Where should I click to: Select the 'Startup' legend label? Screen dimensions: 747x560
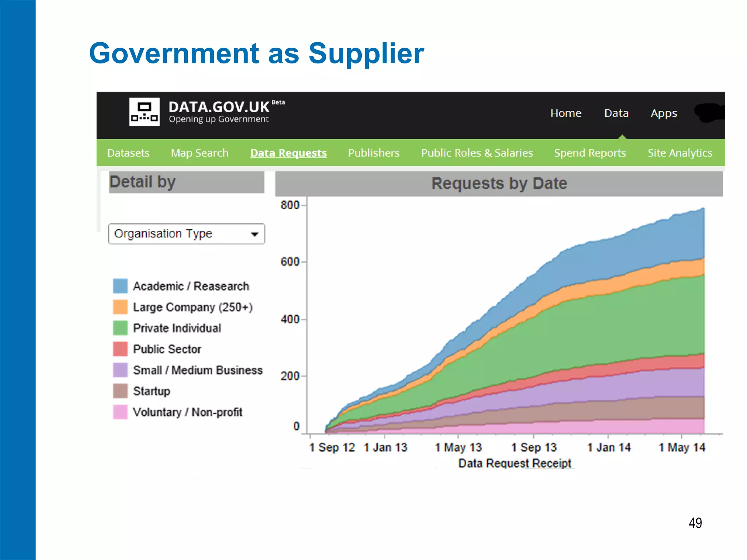[x=151, y=391]
